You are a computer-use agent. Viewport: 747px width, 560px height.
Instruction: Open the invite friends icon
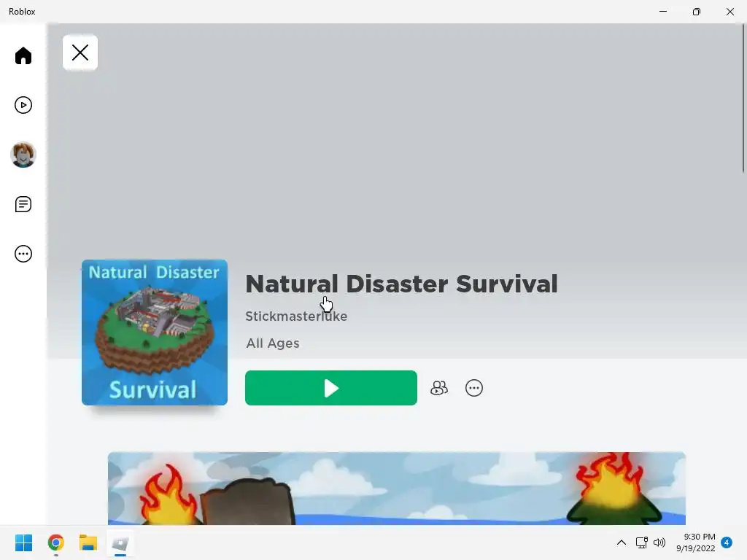click(x=438, y=388)
